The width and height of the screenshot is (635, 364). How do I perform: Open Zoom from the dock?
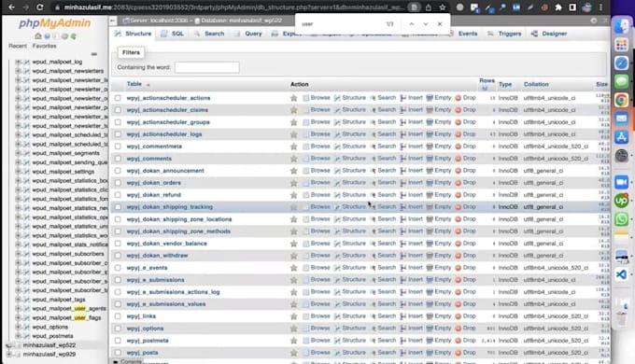tap(621, 182)
